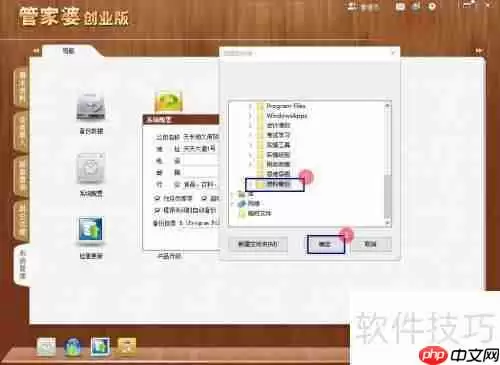Expand the folder node directly below WindowsApps

pyautogui.click(x=250, y=126)
